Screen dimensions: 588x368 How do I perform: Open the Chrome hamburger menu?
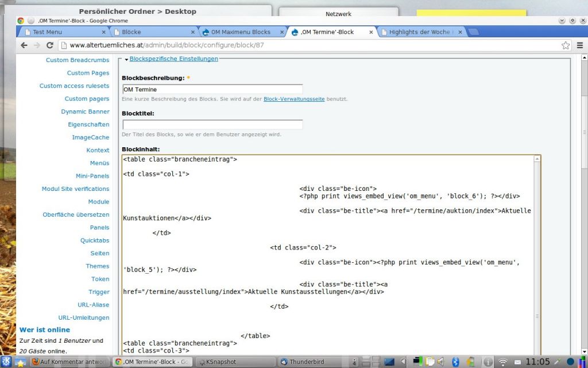(x=579, y=45)
